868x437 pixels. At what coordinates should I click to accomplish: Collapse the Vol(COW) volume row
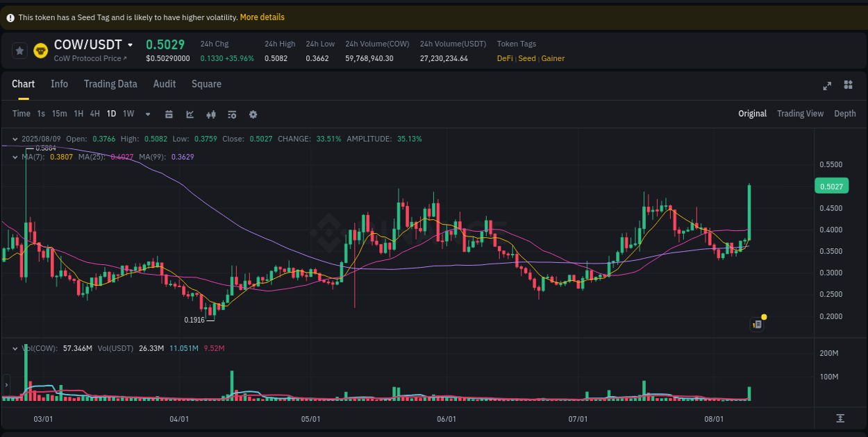click(x=15, y=348)
